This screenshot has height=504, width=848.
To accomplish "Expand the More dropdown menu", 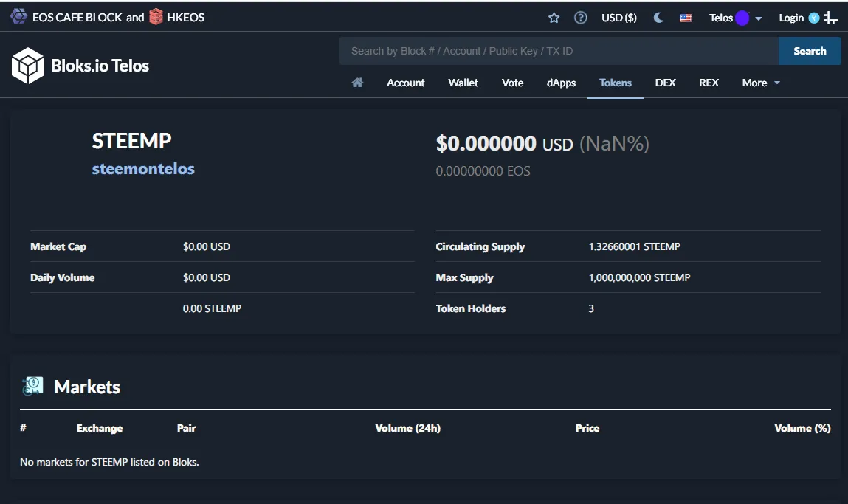I will [761, 83].
